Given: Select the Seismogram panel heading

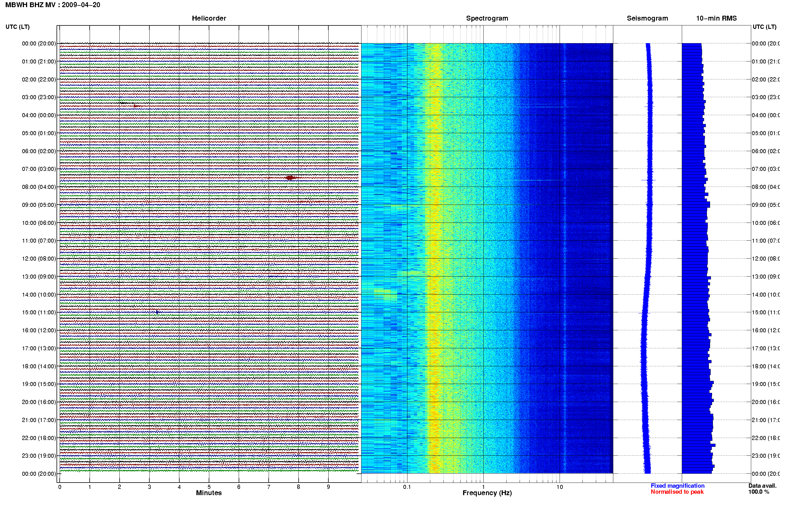Looking at the screenshot, I should pos(647,18).
